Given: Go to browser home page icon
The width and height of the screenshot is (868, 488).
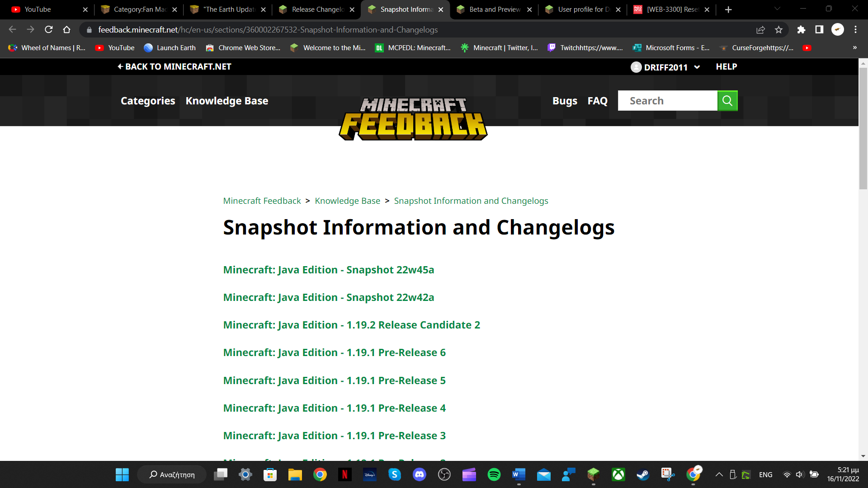Looking at the screenshot, I should (x=67, y=30).
